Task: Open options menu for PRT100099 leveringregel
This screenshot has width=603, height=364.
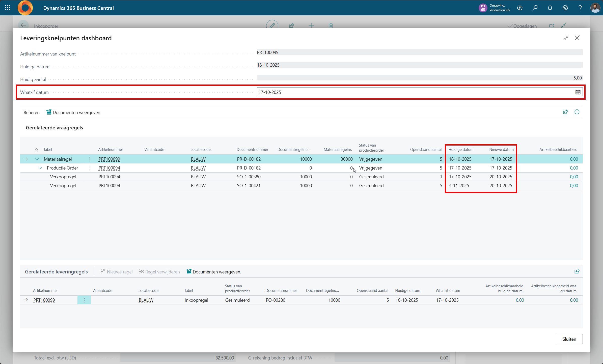Action: [x=84, y=300]
